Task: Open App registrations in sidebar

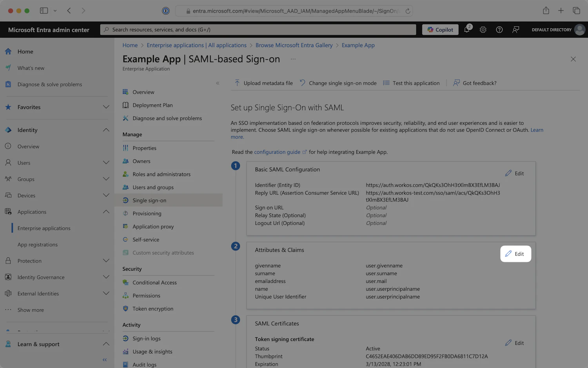Action: (38, 245)
